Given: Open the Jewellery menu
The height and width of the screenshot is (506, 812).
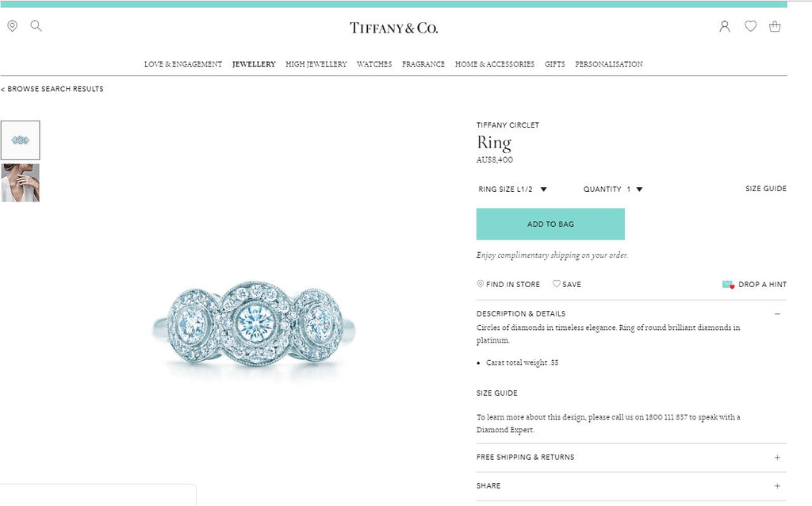Looking at the screenshot, I should coord(254,64).
